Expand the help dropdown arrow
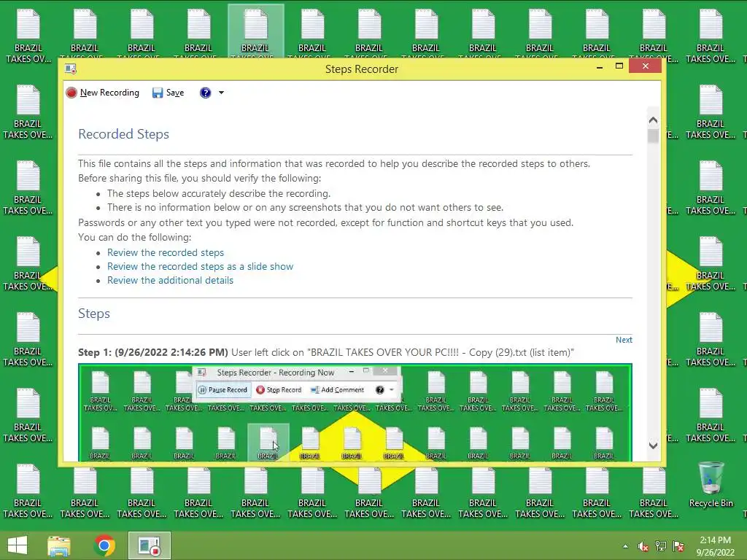The image size is (747, 560). (x=221, y=93)
